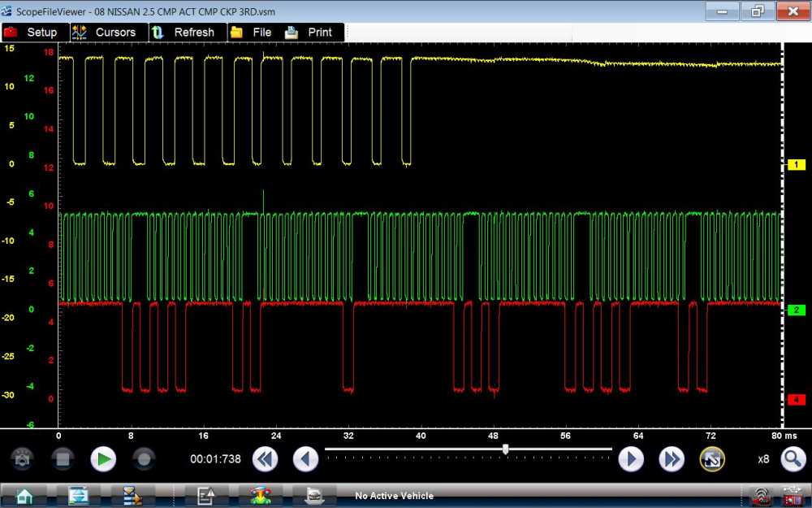Screen dimensions: 812x508
Task: Click the camera snapshot icon
Action: pos(22,459)
